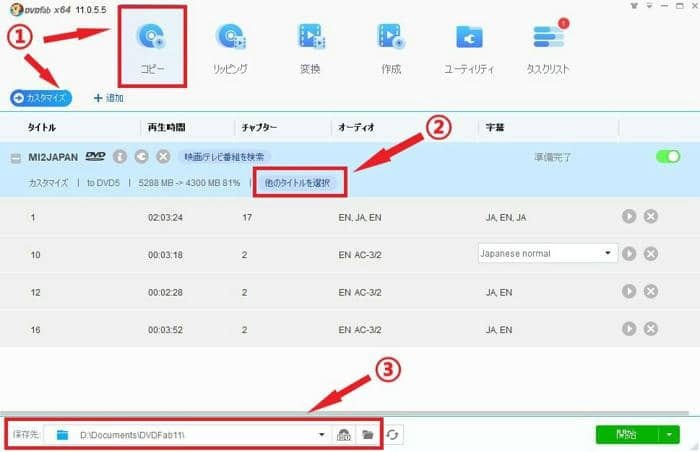Browse the output folder with folder icon
Image resolution: width=700 pixels, height=452 pixels.
367,435
